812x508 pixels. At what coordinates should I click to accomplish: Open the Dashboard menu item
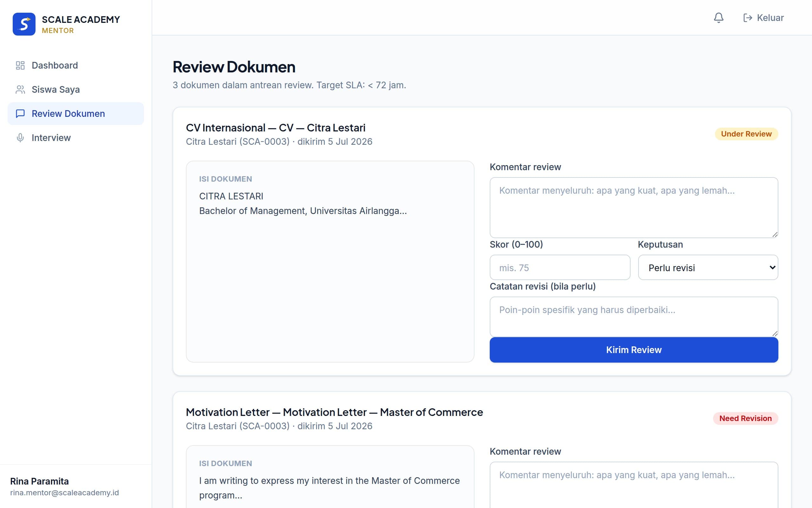coord(76,65)
